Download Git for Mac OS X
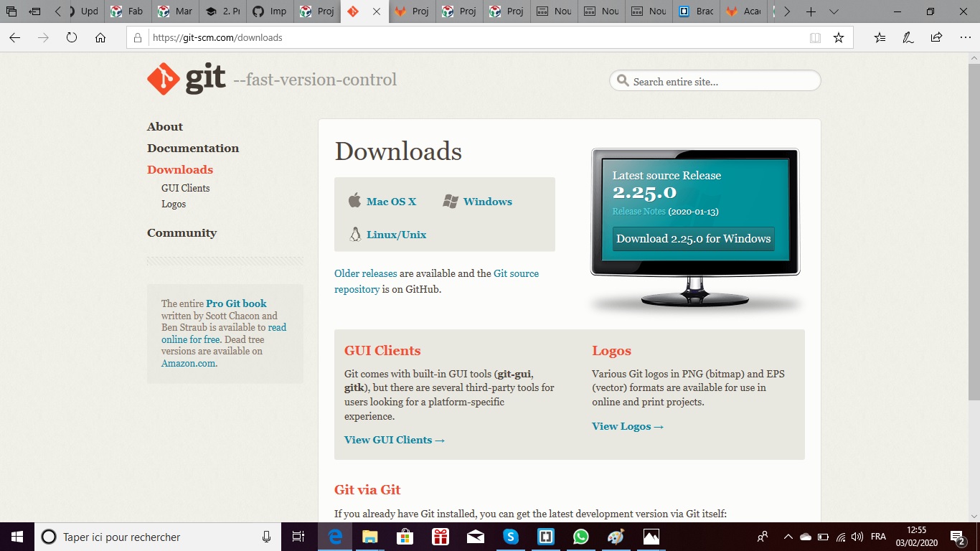 391,202
